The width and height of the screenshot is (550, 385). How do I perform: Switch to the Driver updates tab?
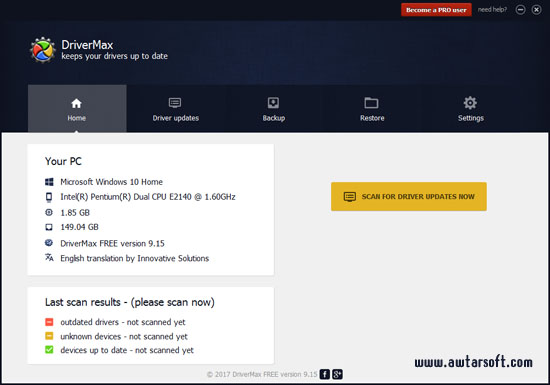175,109
